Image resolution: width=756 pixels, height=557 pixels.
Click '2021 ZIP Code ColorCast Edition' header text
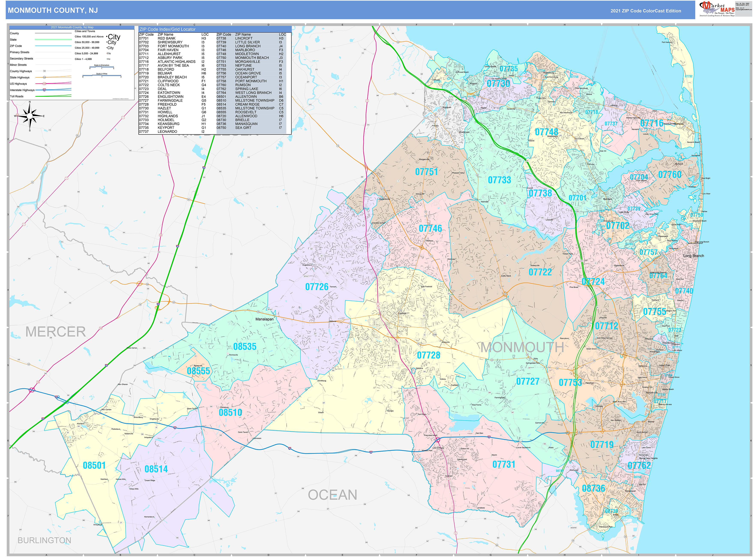[646, 11]
